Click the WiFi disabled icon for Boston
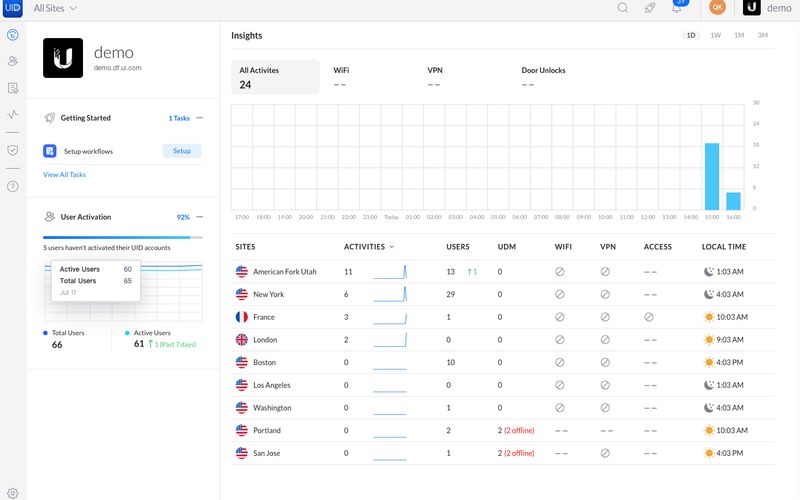Screen dimensions: 800x500 coord(560,362)
